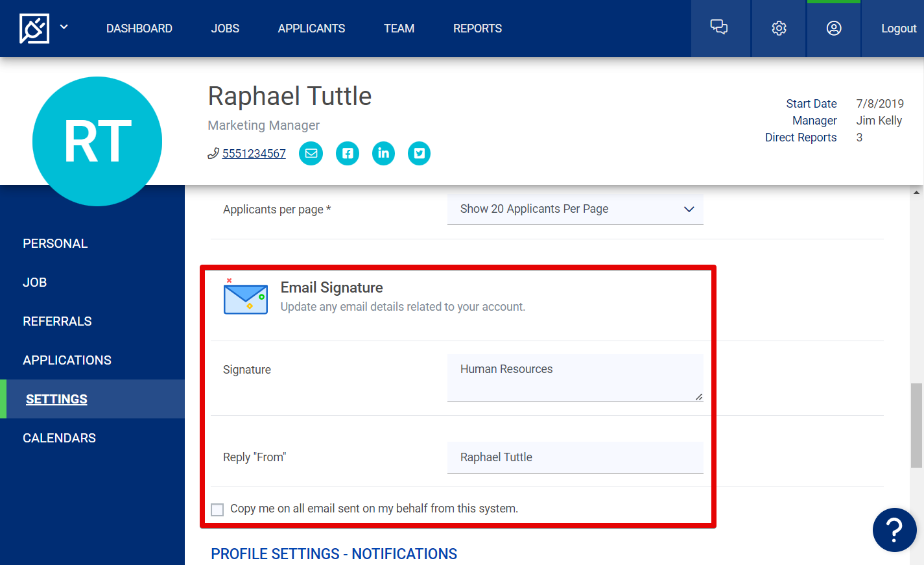Switch to the REPORTS tab
Viewport: 924px width, 565px height.
[477, 28]
